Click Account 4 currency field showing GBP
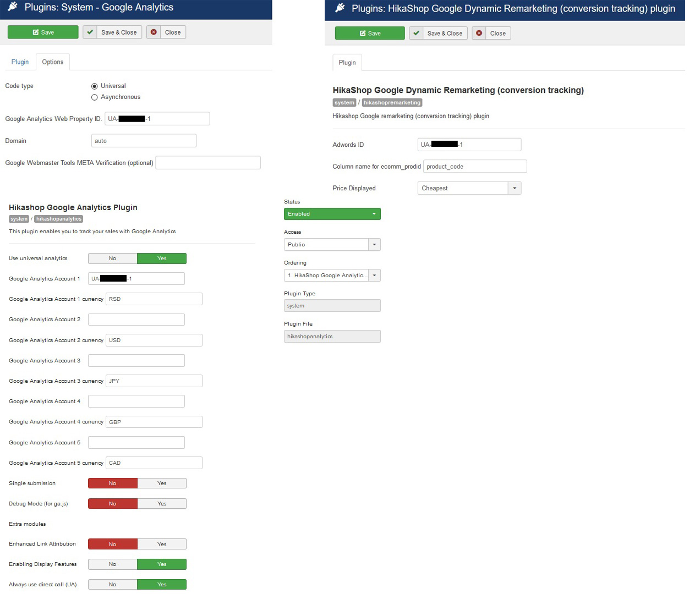This screenshot has width=700, height=594. [154, 422]
